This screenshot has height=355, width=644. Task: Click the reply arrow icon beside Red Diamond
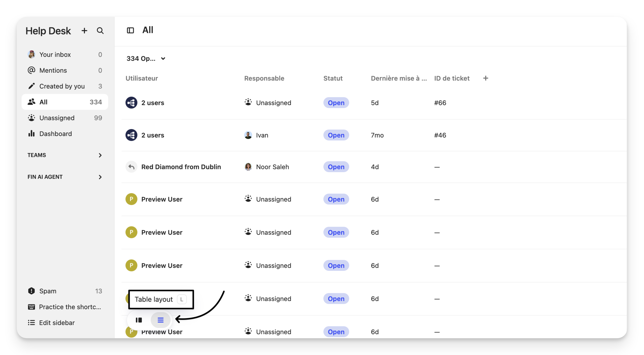coord(131,167)
